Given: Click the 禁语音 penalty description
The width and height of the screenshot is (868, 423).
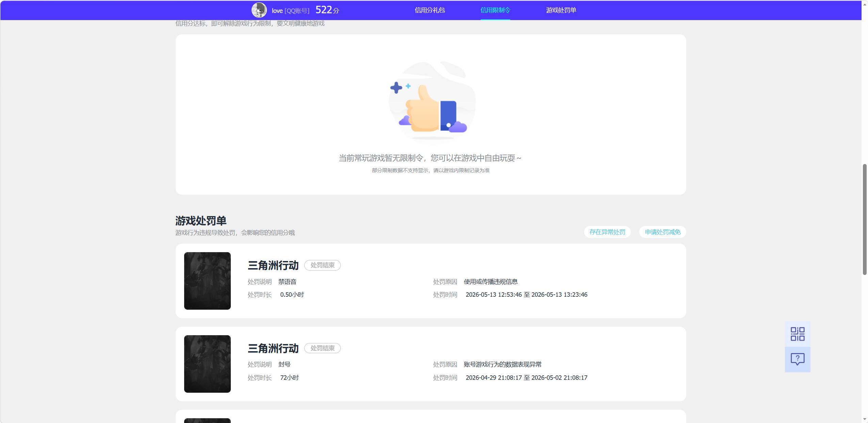Looking at the screenshot, I should click(287, 282).
